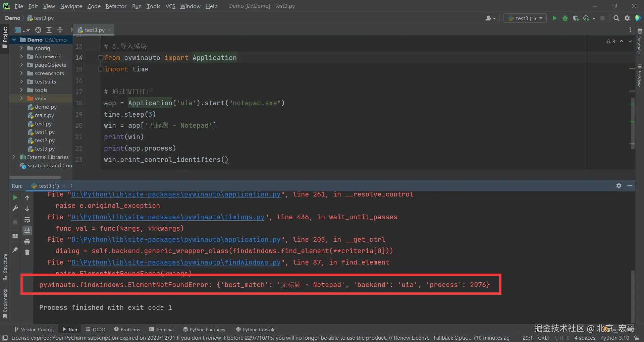644x342 pixels.
Task: Select the test3.py editor tab
Action: (x=94, y=30)
